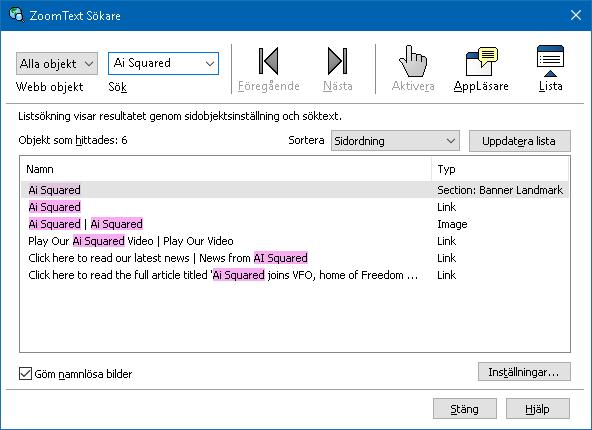Toggle the Göm namnlösa bilder checkbox
Screen dimensions: 592x430
click(x=25, y=374)
